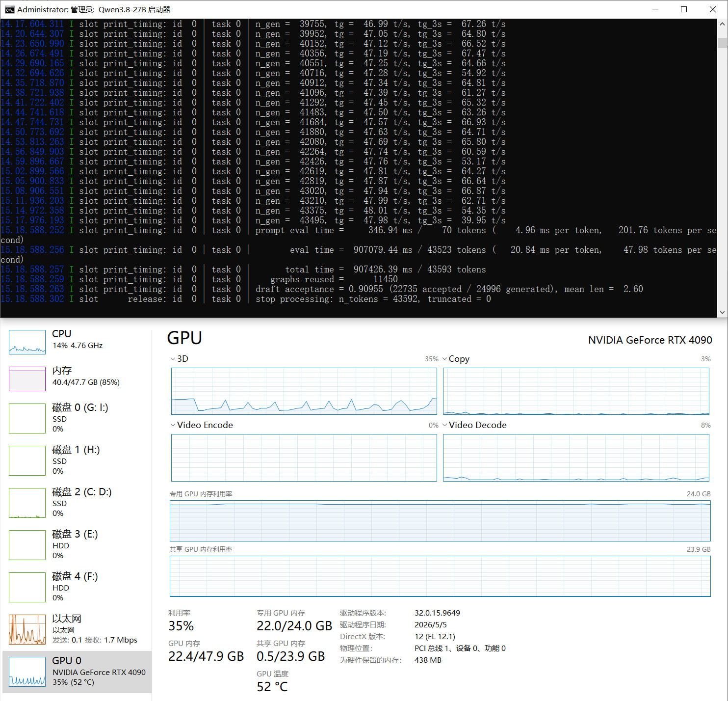Viewport: 728px width, 701px height.
Task: Open the console window's title bar icon
Action: (9, 9)
